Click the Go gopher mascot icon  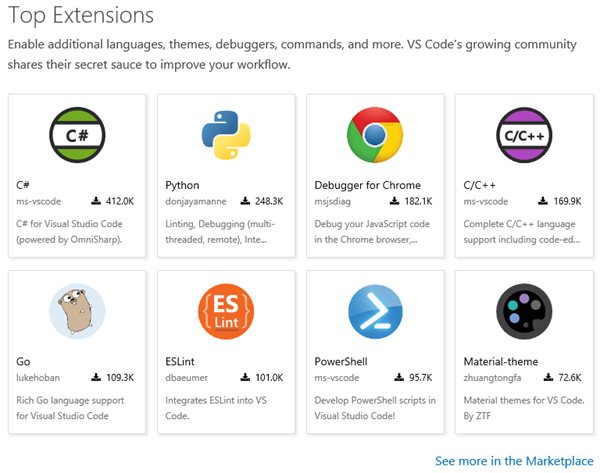tap(77, 312)
